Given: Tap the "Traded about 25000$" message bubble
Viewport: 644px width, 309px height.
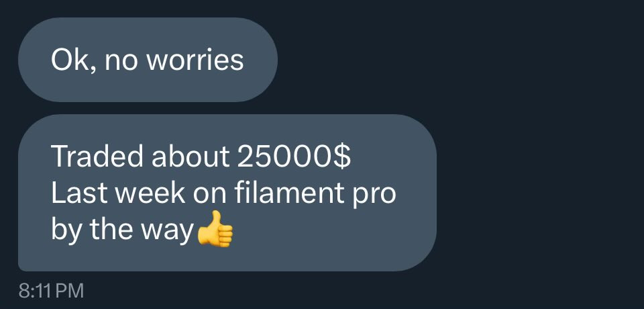Looking at the screenshot, I should click(x=227, y=193).
